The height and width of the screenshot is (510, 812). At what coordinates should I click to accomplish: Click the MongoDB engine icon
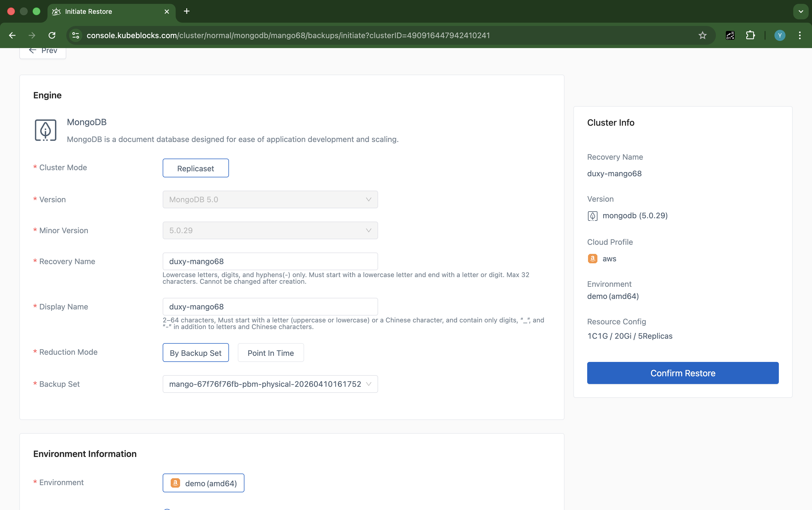click(45, 130)
